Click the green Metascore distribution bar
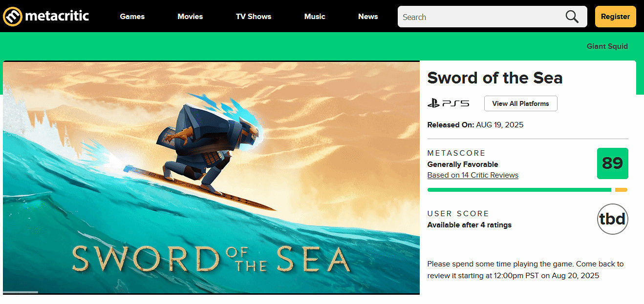Image resolution: width=644 pixels, height=304 pixels. pos(519,190)
